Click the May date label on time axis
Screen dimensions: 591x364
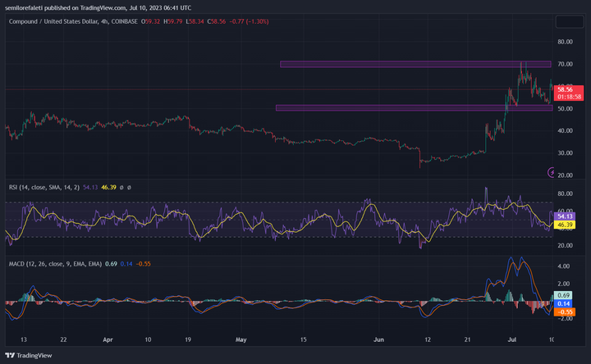(241, 339)
